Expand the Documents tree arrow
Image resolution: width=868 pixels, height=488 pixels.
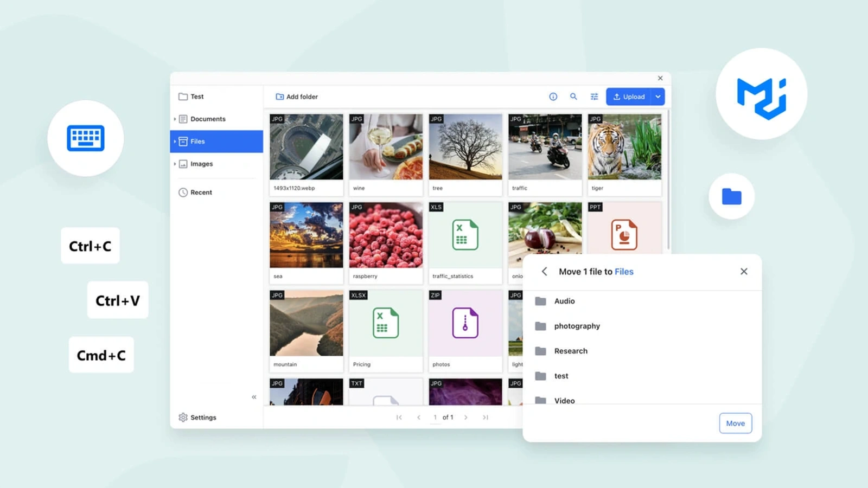point(175,119)
